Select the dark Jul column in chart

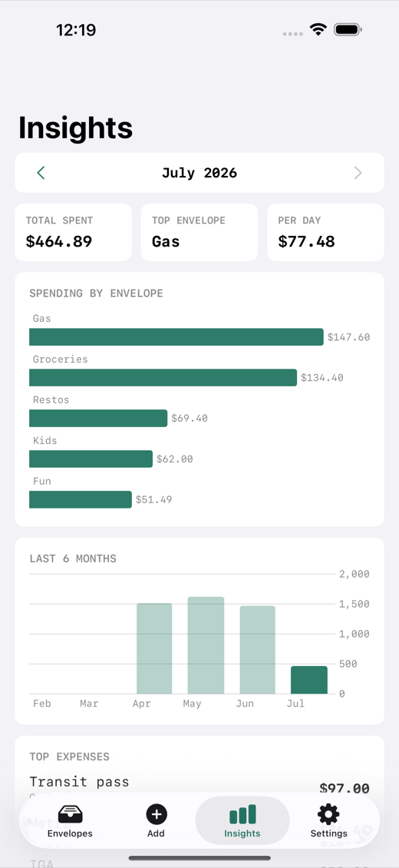[x=309, y=681]
